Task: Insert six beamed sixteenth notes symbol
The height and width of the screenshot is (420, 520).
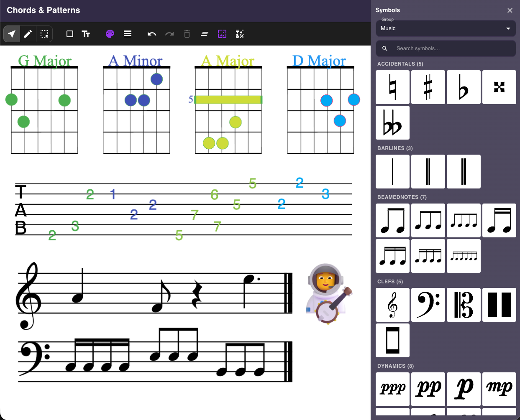Action: click(464, 256)
